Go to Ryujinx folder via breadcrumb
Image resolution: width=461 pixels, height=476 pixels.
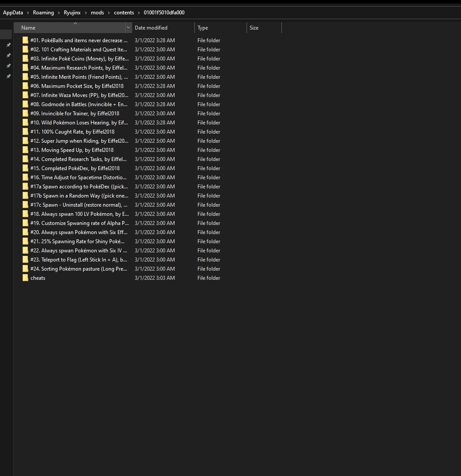72,13
